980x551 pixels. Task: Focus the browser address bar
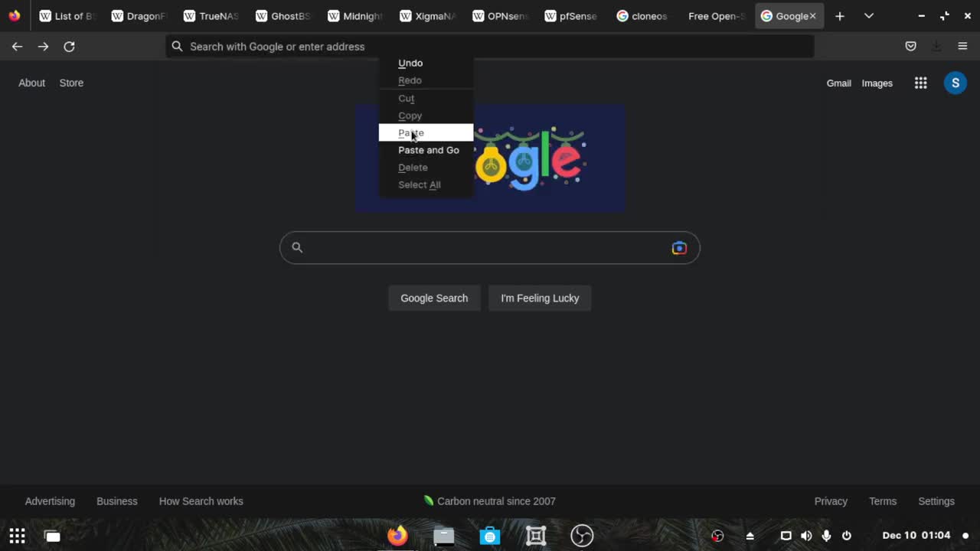pyautogui.click(x=490, y=47)
